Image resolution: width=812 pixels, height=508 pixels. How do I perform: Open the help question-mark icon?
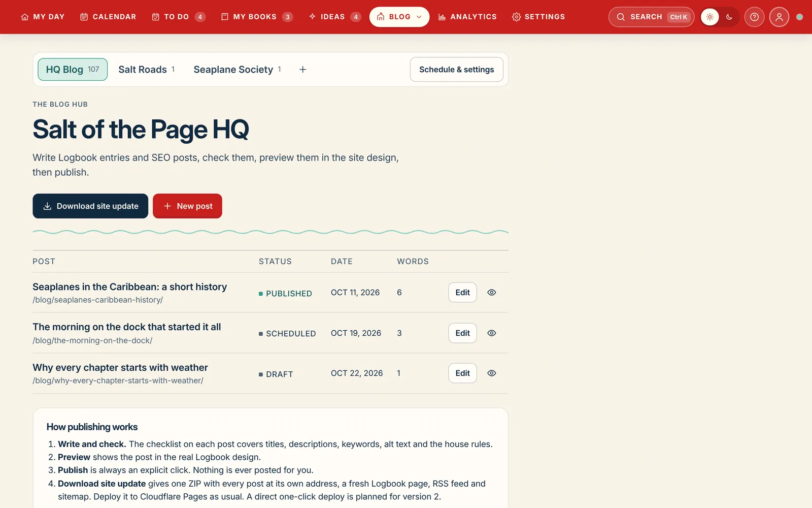point(755,17)
